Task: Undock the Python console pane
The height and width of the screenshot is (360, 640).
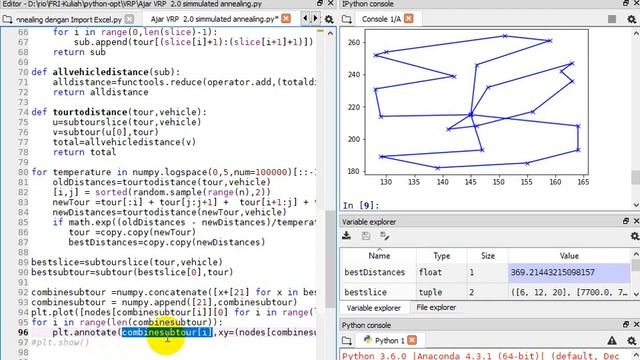Action: point(626,325)
